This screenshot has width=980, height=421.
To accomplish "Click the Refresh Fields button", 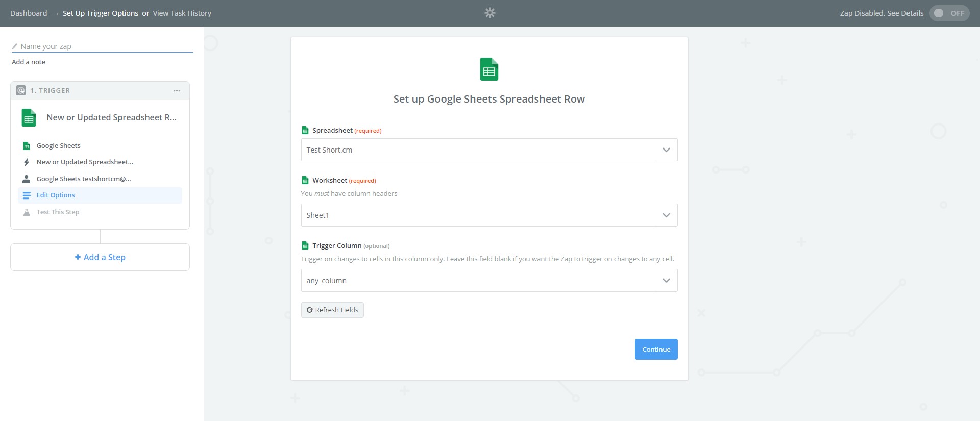I will click(332, 310).
